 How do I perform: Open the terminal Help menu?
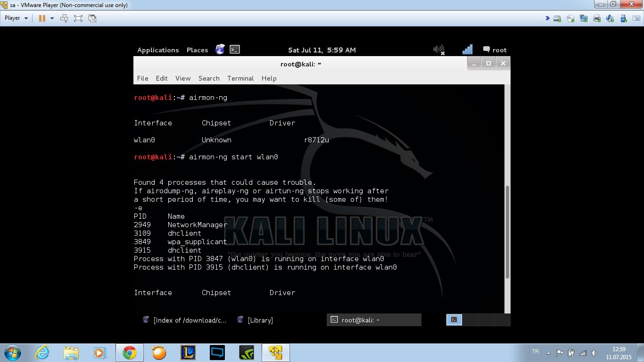(x=269, y=78)
